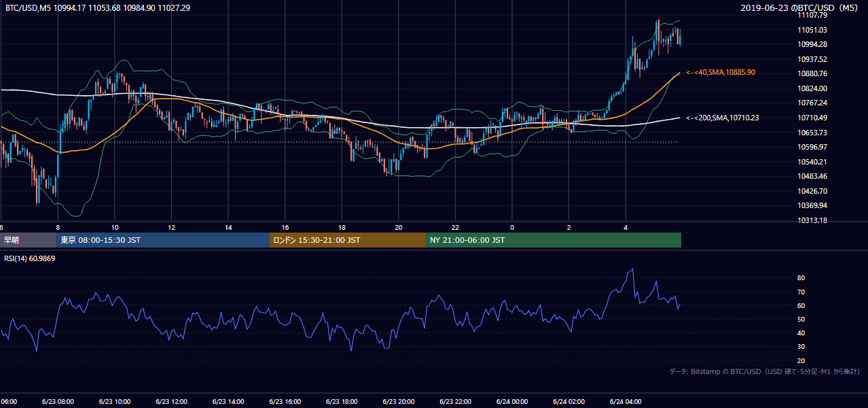
Task: Click RSI axis level 40
Action: point(801,333)
